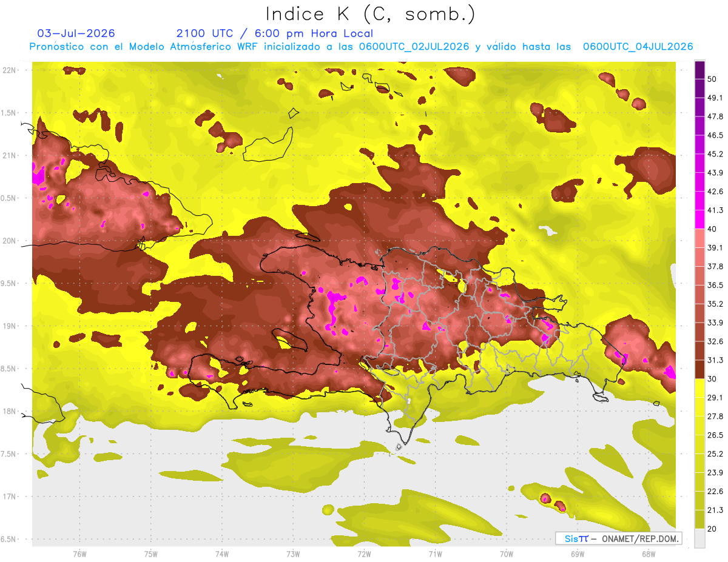Click the colorbar value '26.5'
The image size is (728, 562).
point(715,435)
